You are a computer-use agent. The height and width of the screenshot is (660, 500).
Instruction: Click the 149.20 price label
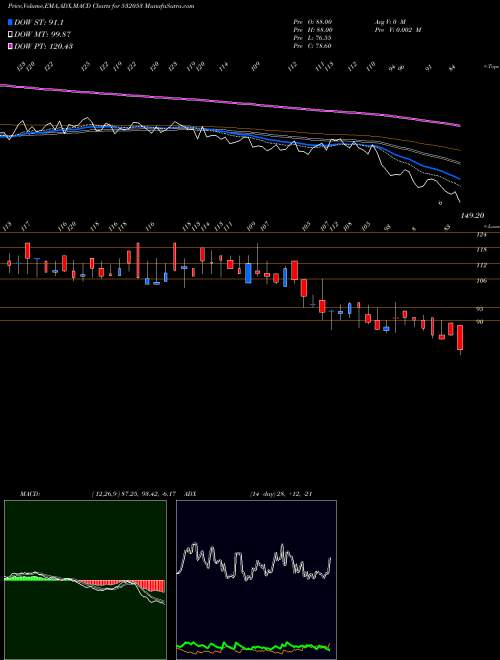point(472,215)
